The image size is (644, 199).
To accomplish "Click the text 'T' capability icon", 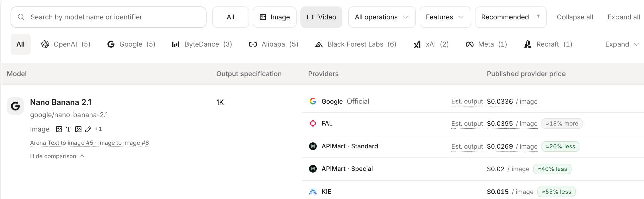I will click(x=69, y=129).
